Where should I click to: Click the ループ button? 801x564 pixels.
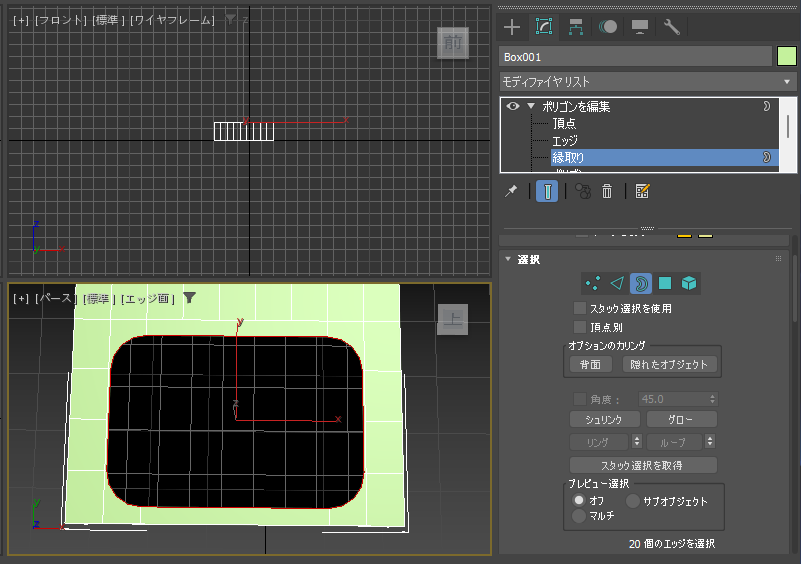tap(673, 442)
